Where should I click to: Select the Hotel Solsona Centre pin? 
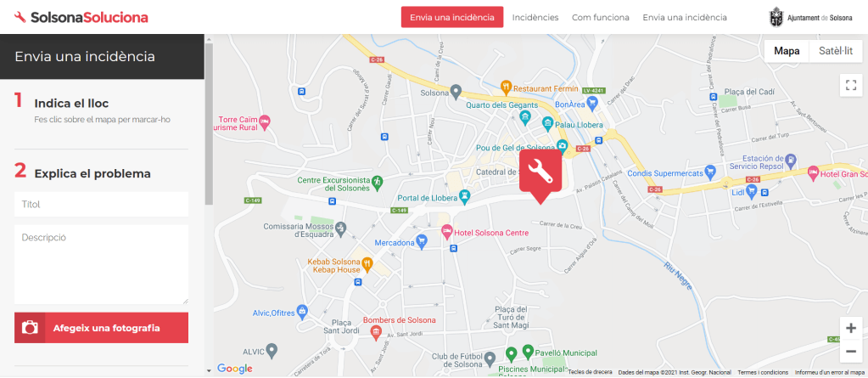point(447,232)
